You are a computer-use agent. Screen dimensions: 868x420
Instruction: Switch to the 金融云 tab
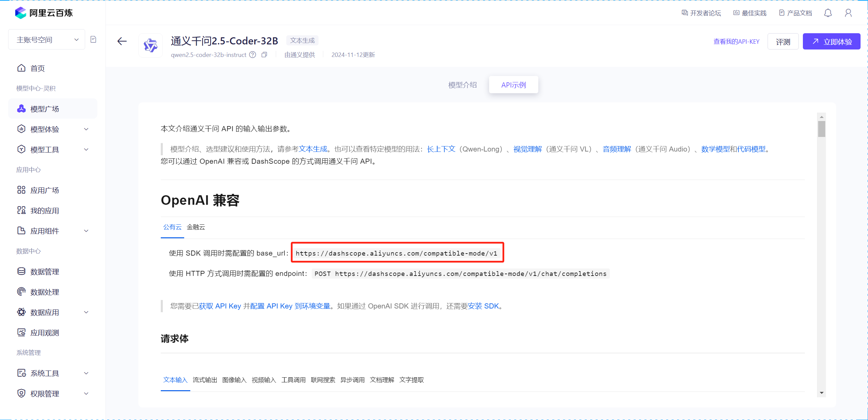pyautogui.click(x=196, y=227)
